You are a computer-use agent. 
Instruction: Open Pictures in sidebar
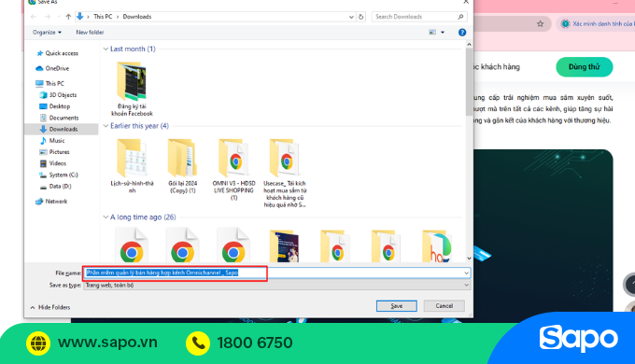pos(55,152)
